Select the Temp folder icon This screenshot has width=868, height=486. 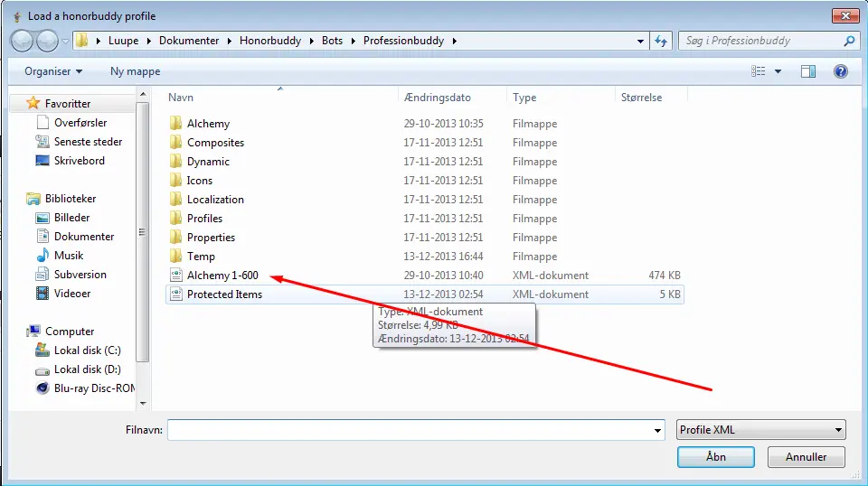(x=176, y=256)
